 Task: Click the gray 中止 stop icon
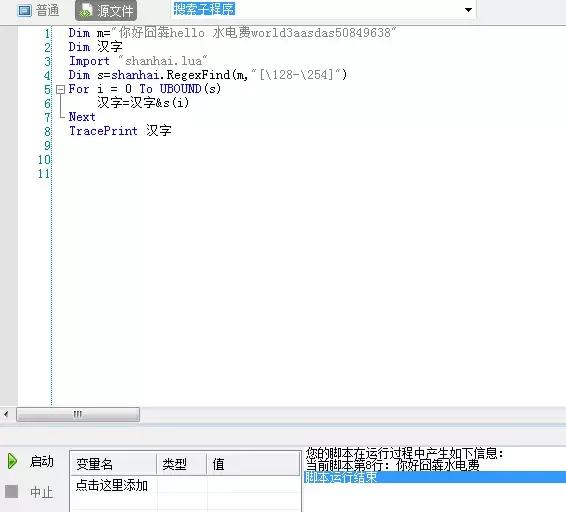[12, 491]
